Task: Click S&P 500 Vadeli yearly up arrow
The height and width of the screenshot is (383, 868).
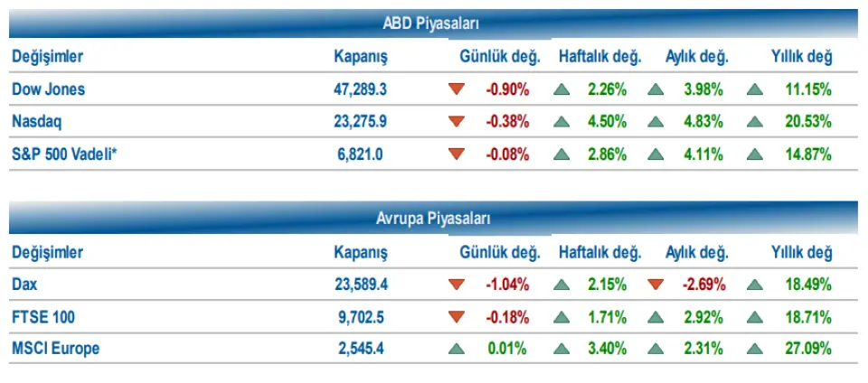Action: click(755, 154)
